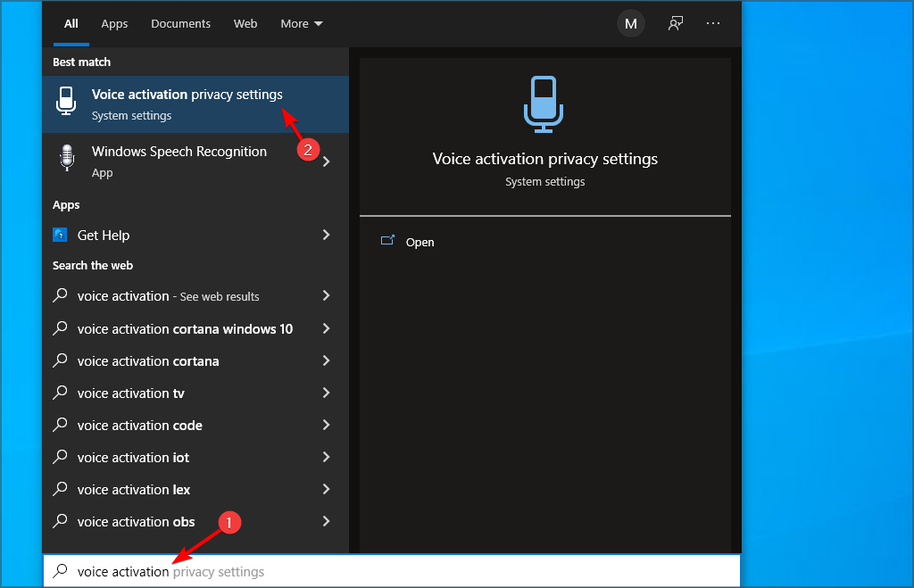Click the Open launch icon in preview
This screenshot has width=914, height=588.
[387, 241]
